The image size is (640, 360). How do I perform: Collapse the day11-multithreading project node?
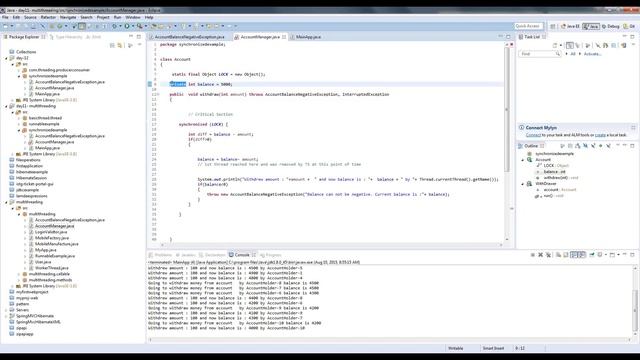point(7,106)
